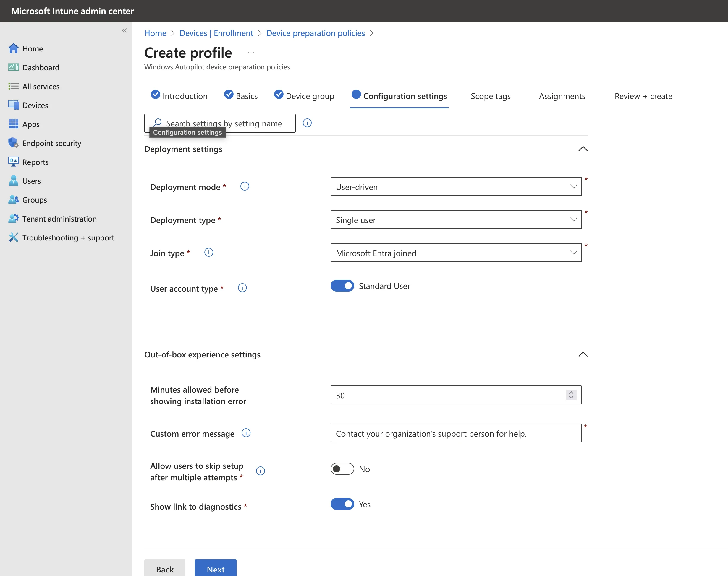728x576 pixels.
Task: Collapse the sidebar with double-chevron icon
Action: [124, 31]
